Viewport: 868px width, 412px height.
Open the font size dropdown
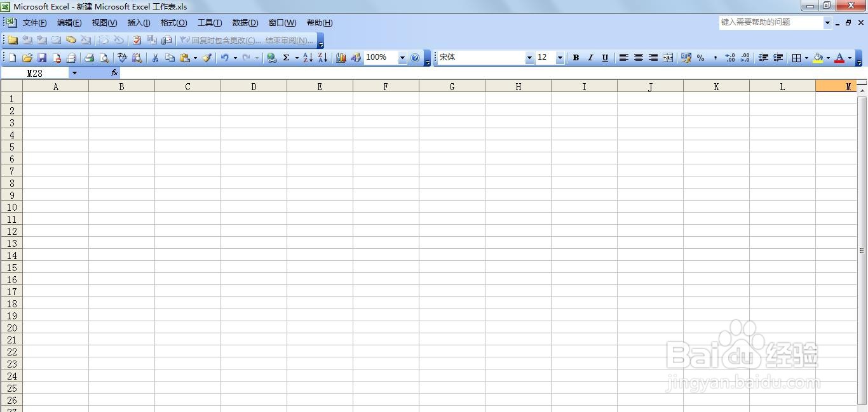[x=560, y=58]
